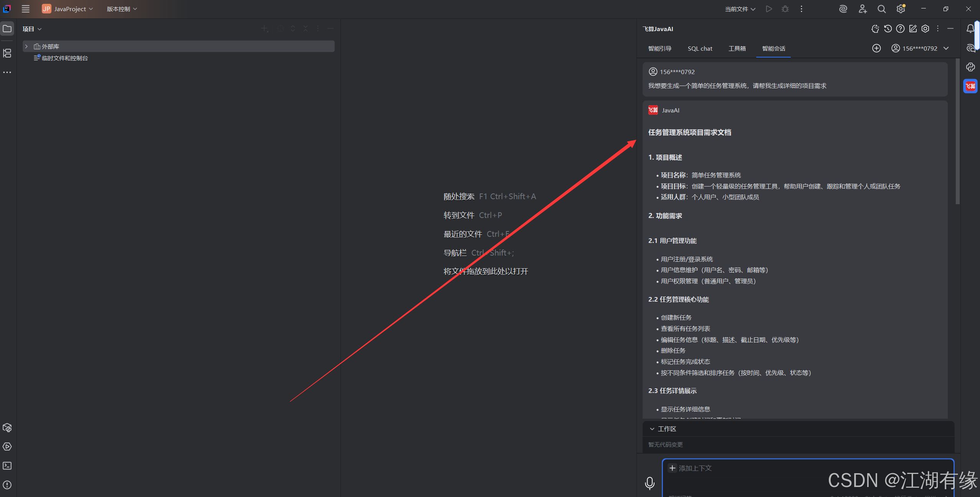
Task: Open JavaAI panel options (three dots)
Action: (x=938, y=29)
